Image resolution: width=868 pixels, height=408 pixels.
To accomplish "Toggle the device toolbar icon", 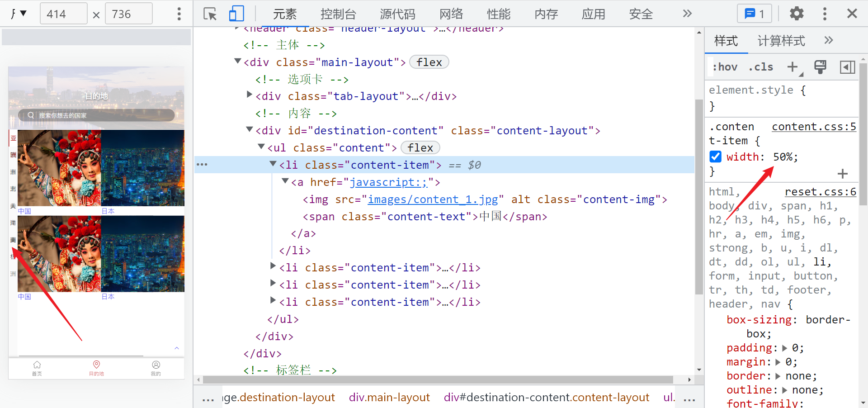I will pos(236,14).
